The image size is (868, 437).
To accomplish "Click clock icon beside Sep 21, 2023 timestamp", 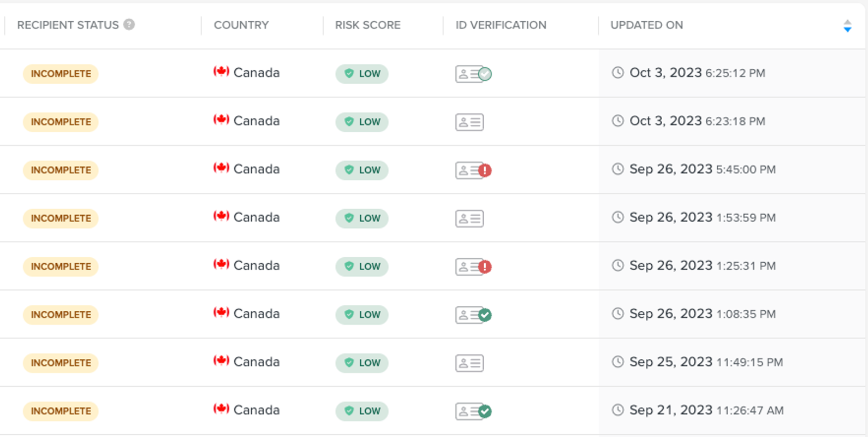I will [x=617, y=410].
